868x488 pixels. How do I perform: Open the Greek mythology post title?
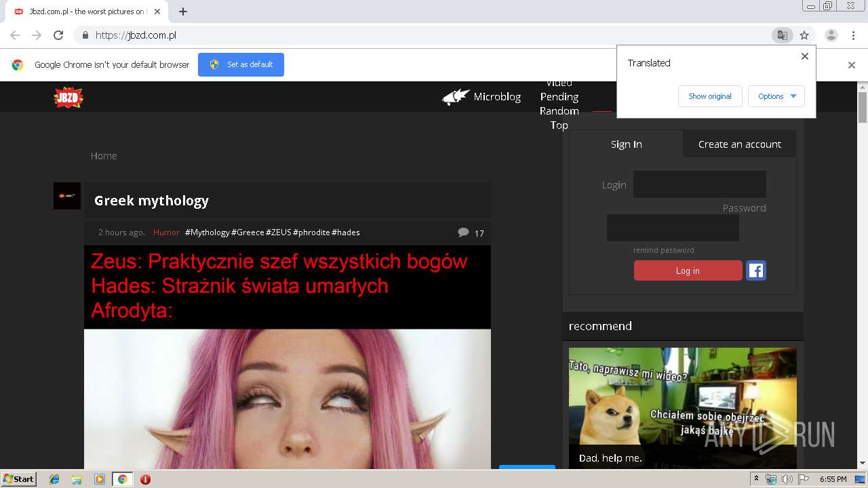click(151, 201)
